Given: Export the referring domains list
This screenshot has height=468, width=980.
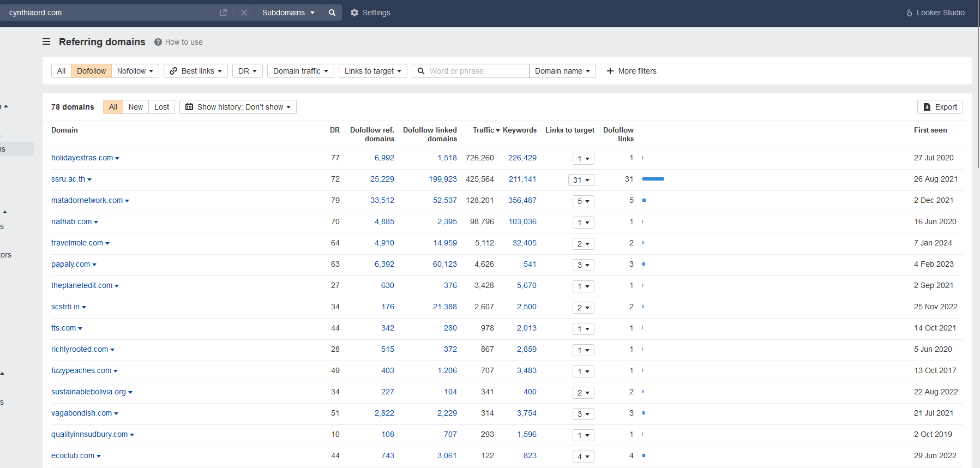Looking at the screenshot, I should tap(940, 107).
